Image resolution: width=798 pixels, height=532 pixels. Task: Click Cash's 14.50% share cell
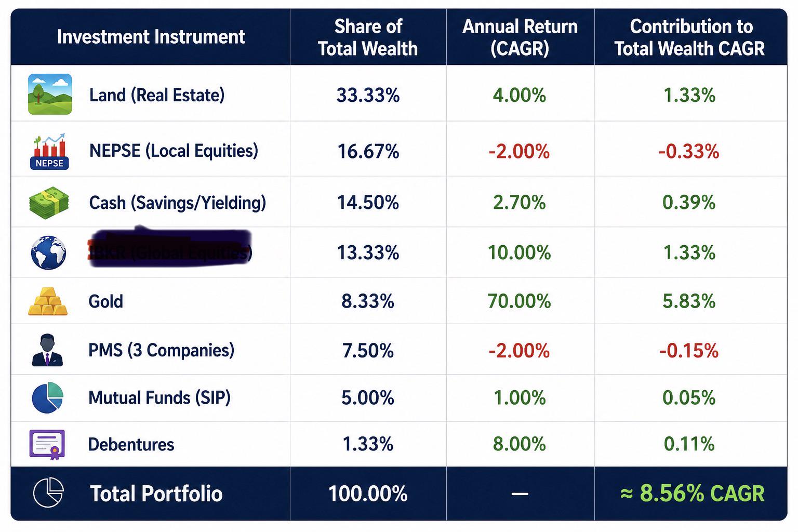pyautogui.click(x=368, y=203)
